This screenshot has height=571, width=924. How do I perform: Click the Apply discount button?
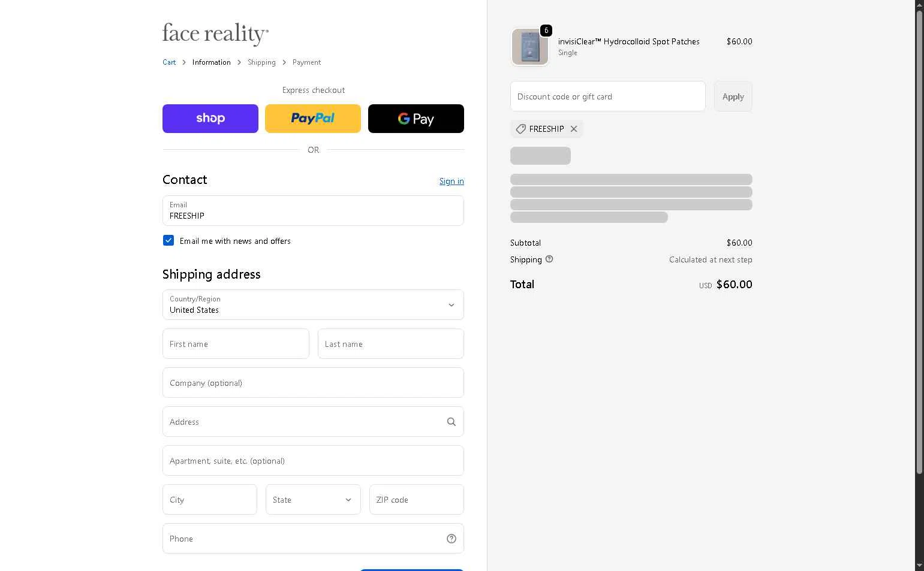(x=733, y=96)
